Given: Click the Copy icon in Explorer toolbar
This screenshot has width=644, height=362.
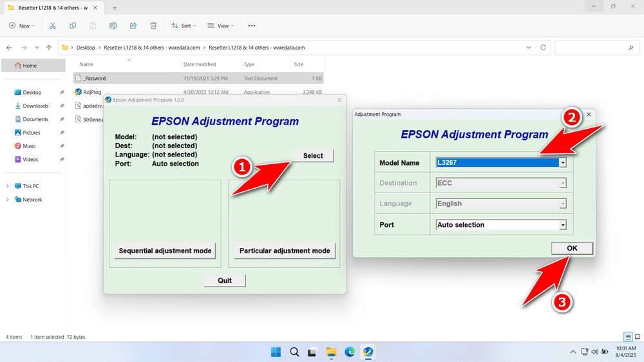Looking at the screenshot, I should pos(73,26).
